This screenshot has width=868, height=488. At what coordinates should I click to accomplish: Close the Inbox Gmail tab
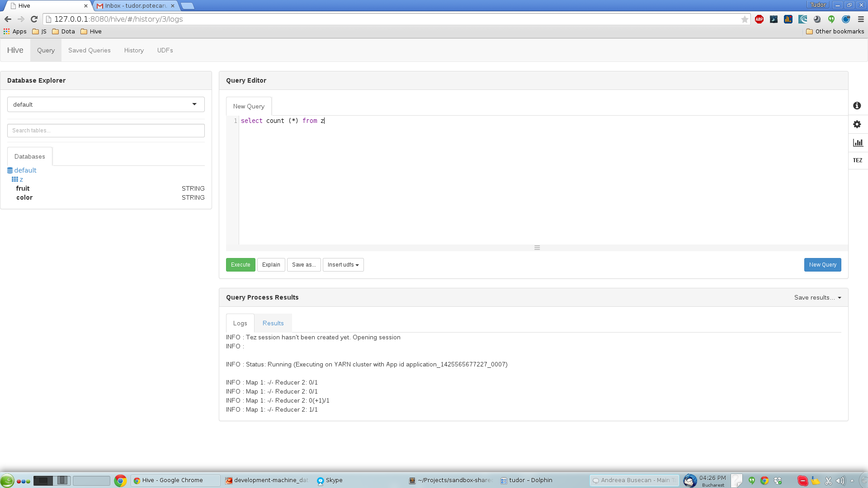[173, 6]
